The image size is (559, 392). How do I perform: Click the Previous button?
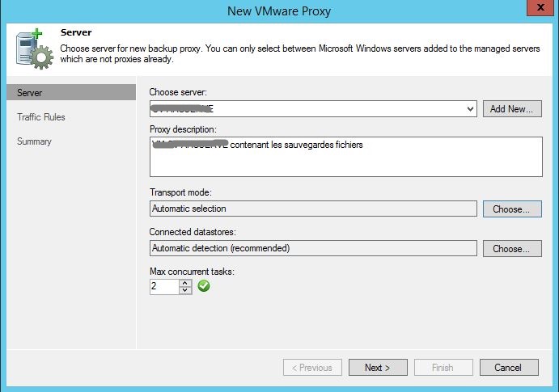pos(312,368)
